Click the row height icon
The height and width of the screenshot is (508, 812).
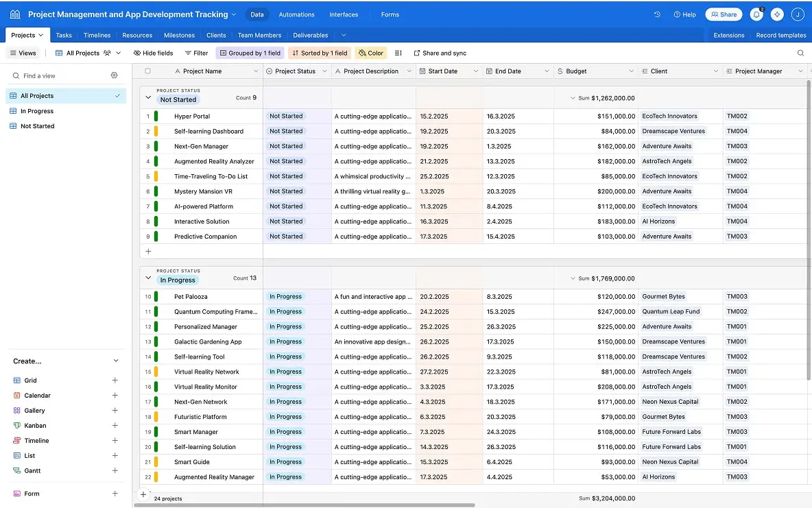pos(398,53)
